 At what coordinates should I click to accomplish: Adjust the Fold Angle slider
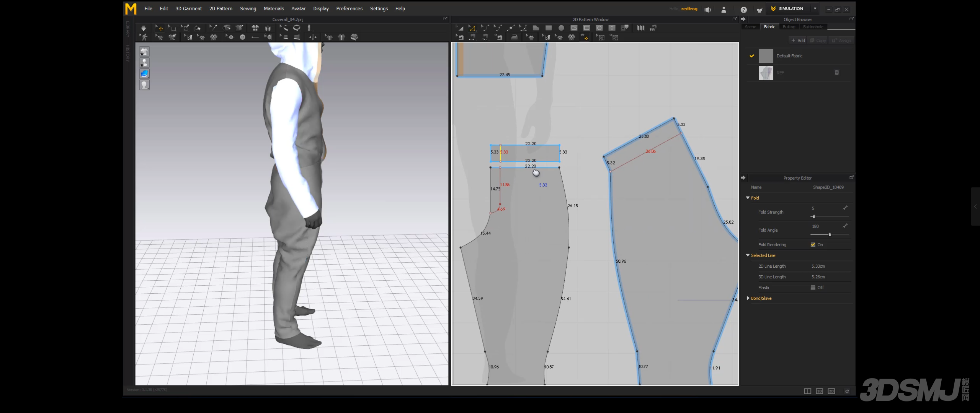point(830,234)
